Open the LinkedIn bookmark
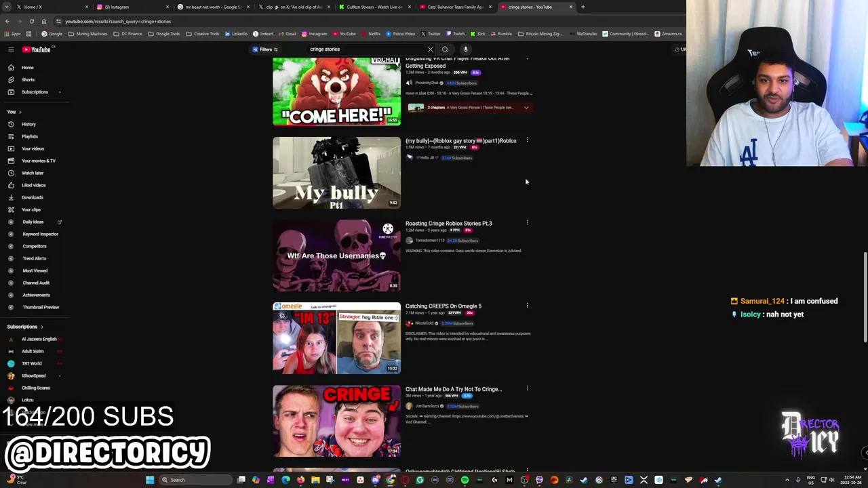The width and height of the screenshot is (868, 488). [237, 34]
